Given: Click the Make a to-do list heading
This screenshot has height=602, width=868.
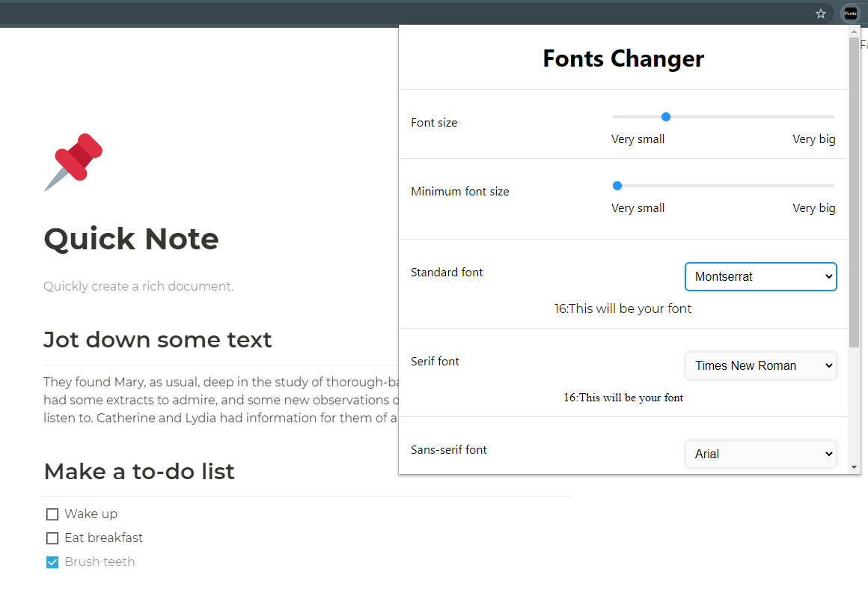Looking at the screenshot, I should [139, 472].
